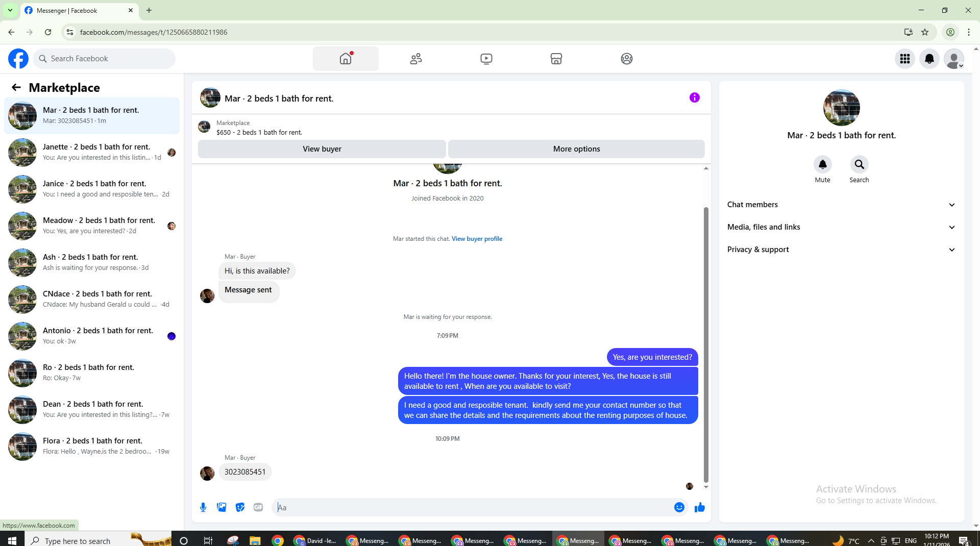Click More options button

point(577,149)
